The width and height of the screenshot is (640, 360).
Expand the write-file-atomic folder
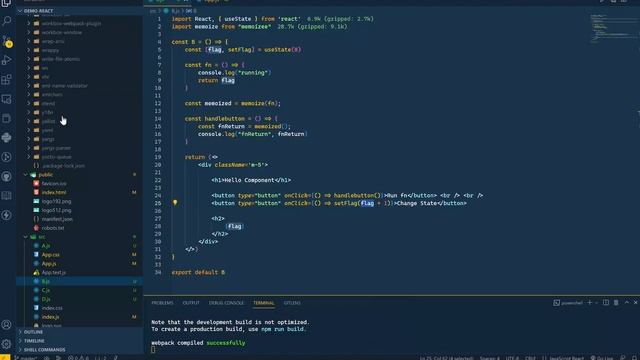tap(80, 59)
